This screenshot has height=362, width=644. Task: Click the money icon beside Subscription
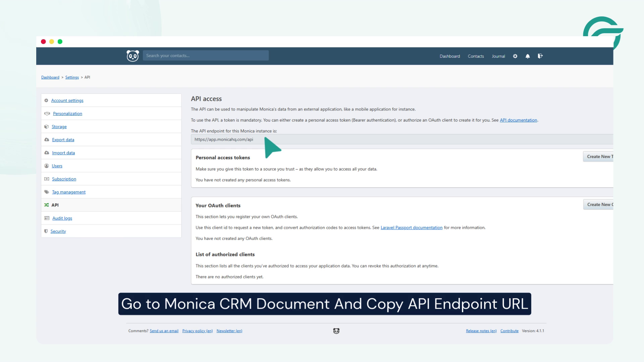coord(47,179)
